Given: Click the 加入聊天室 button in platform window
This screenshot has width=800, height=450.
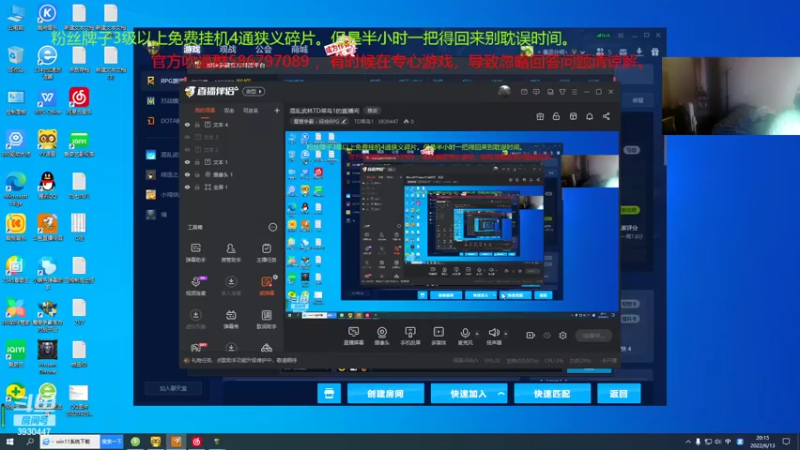Looking at the screenshot, I should click(173, 388).
